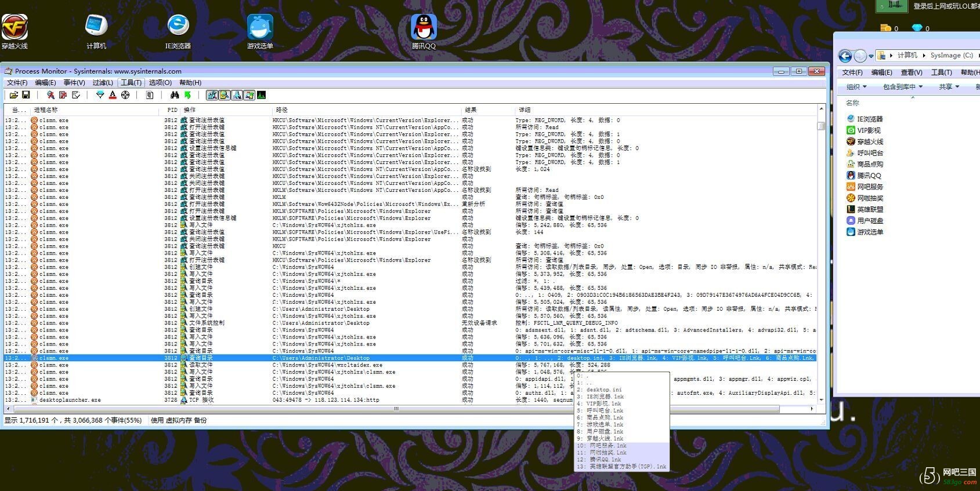
Task: Click the Back arrow in Explorer window
Action: click(845, 56)
